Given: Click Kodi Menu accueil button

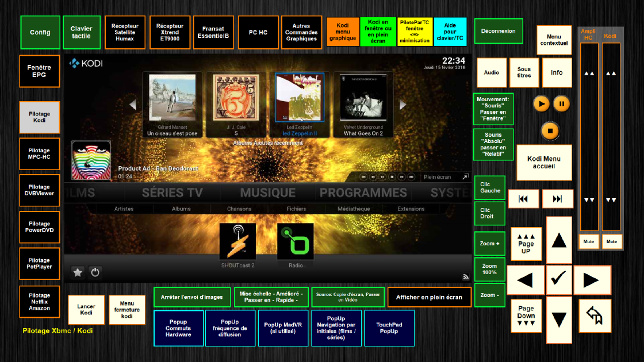Looking at the screenshot, I should click(544, 163).
